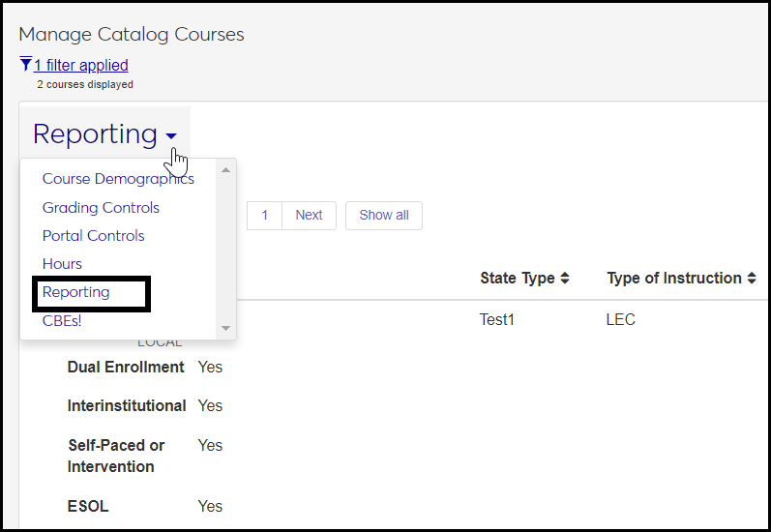This screenshot has width=771, height=532.
Task: Select the CBEs! menu option
Action: pyautogui.click(x=62, y=321)
